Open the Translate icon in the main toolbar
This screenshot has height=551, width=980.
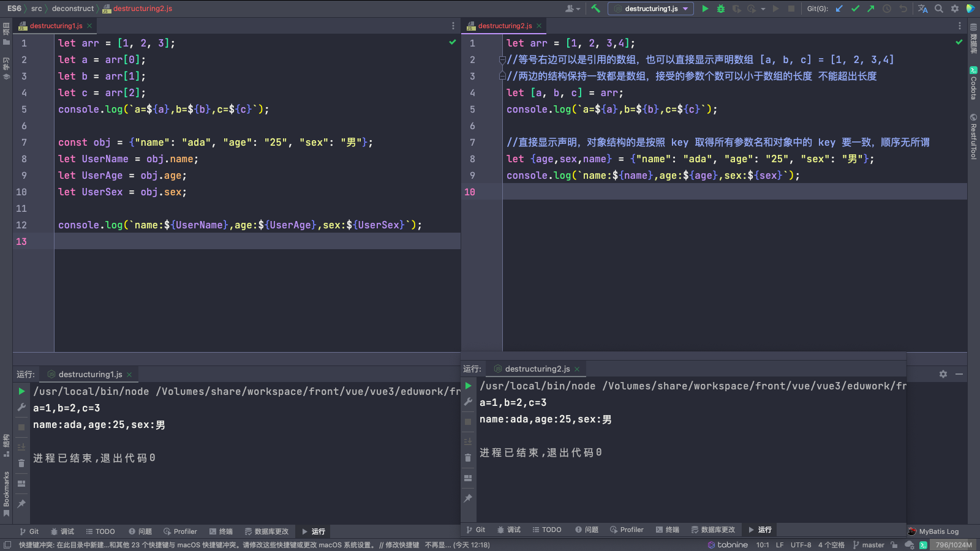pos(922,9)
